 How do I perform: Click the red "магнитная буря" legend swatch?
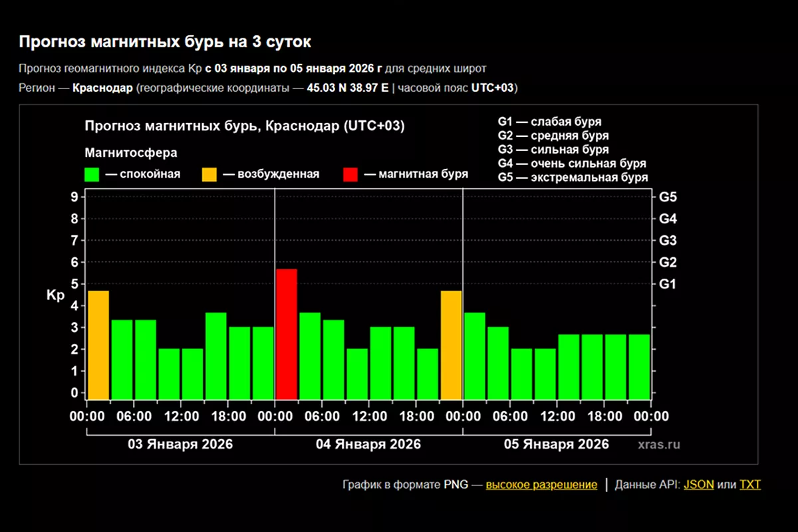(x=350, y=174)
